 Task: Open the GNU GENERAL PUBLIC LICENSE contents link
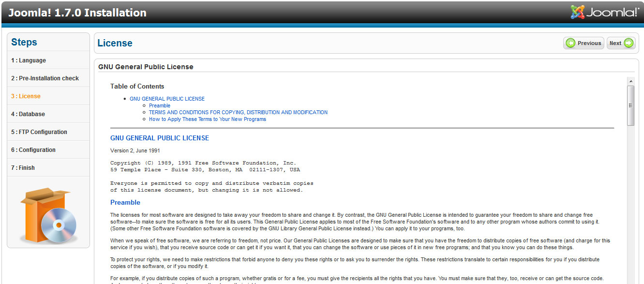click(x=167, y=99)
